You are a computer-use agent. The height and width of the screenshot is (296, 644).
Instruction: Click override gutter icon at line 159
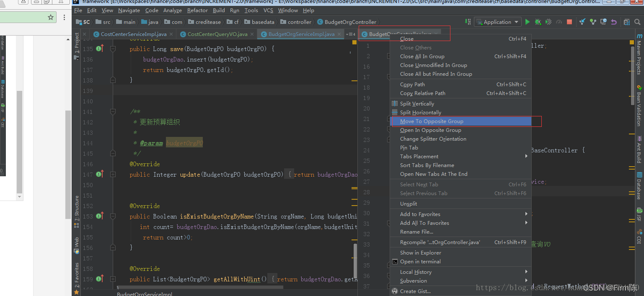pyautogui.click(x=99, y=279)
